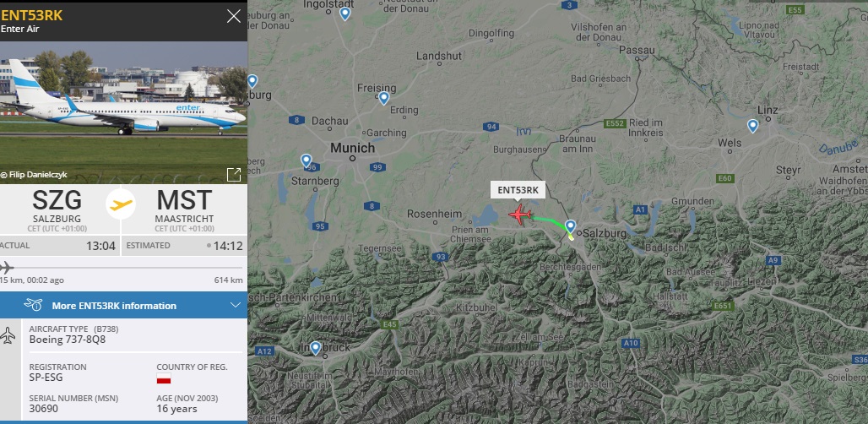Click the MST Maastricht destination airport
This screenshot has width=868, height=424.
click(184, 209)
